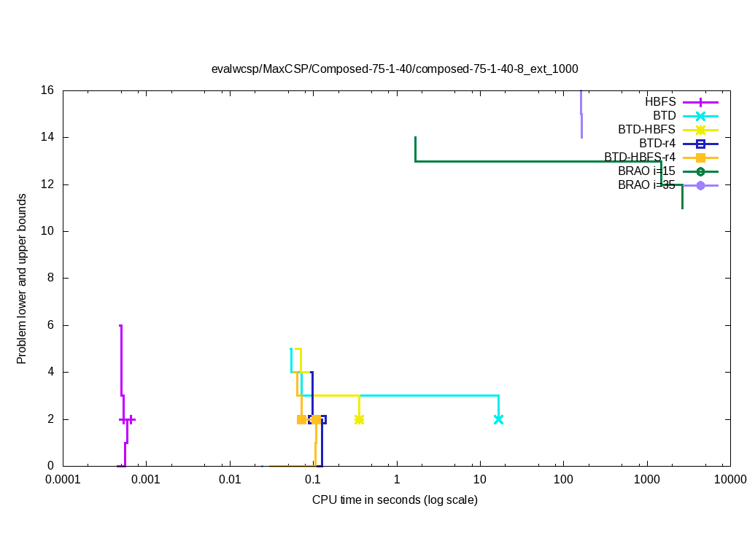Click the cyan X symbol in the legend
The width and height of the screenshot is (747, 560).
tap(700, 116)
